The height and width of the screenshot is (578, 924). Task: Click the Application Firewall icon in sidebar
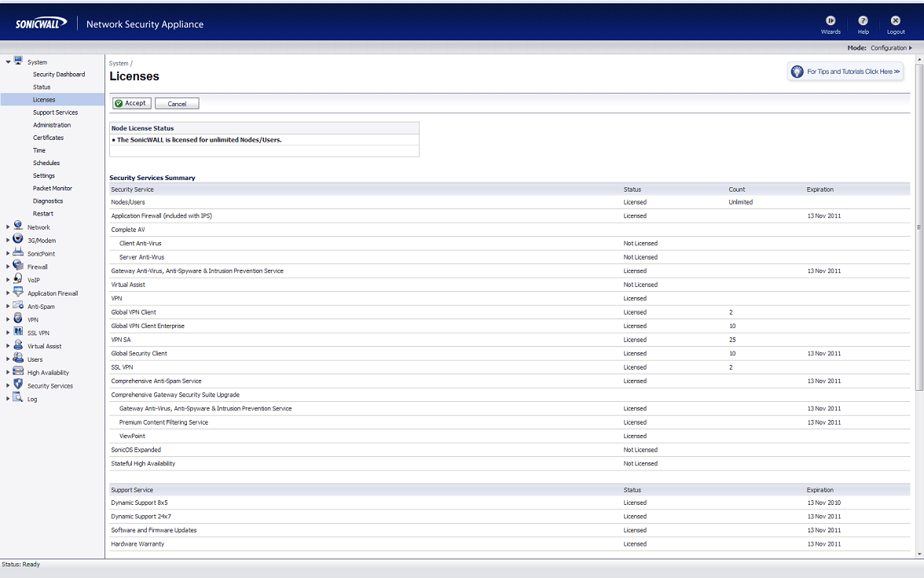tap(18, 292)
